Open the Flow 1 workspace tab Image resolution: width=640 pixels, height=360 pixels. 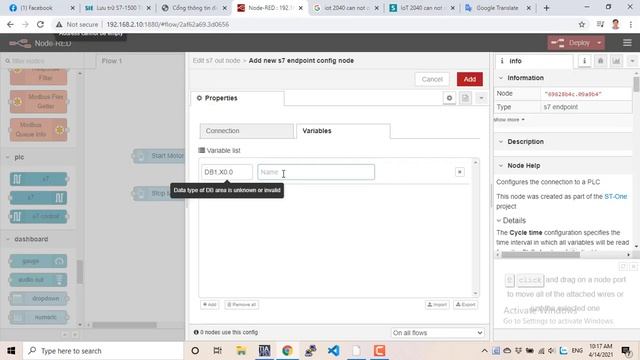tap(112, 61)
